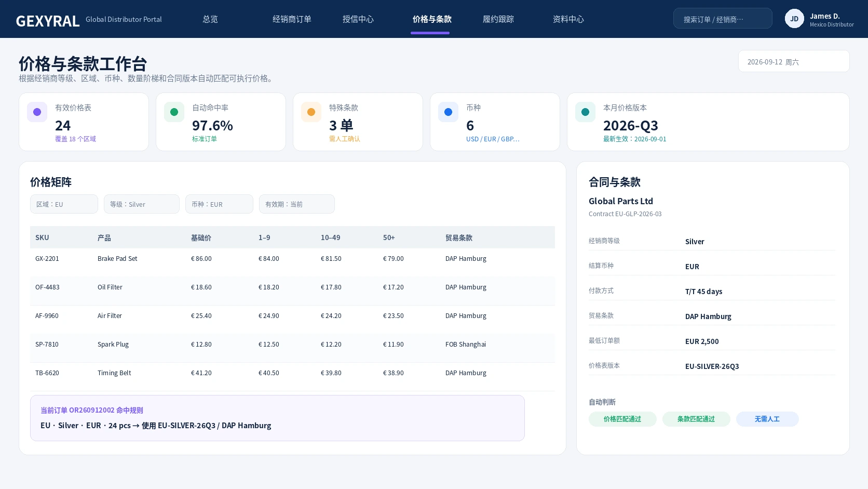Screen dimensions: 868x489
Task: Click the orange 特殊条款 card icon
Action: (x=311, y=112)
